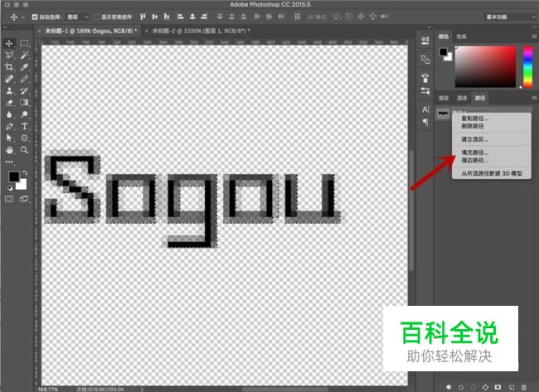Select the Pencil/Brush tool

24,79
